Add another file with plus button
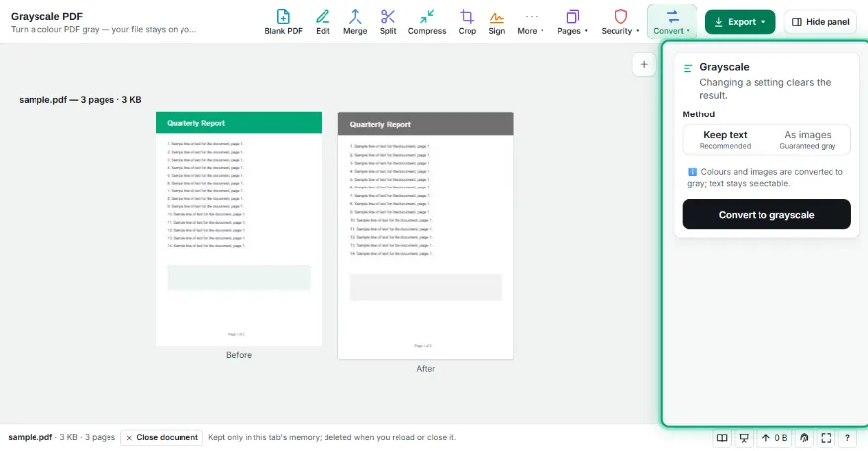 click(644, 65)
